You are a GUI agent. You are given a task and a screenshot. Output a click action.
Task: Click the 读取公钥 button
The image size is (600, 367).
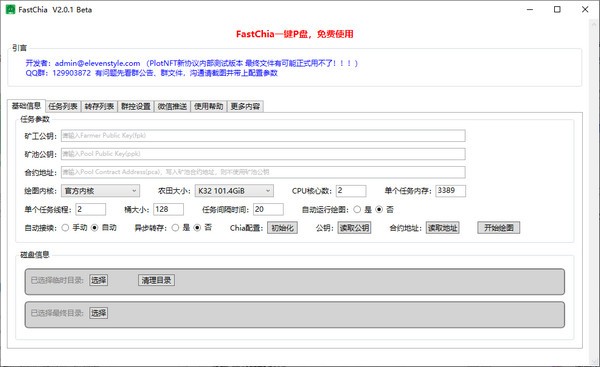coord(354,228)
